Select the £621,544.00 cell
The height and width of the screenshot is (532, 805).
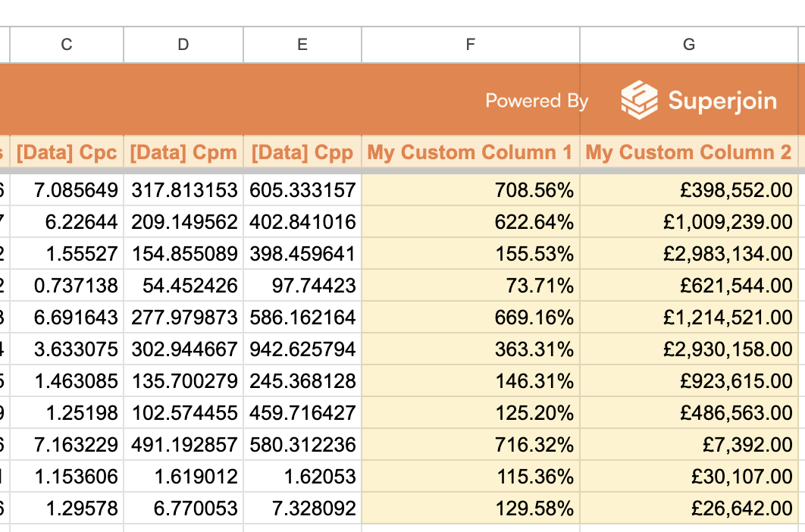tap(689, 286)
